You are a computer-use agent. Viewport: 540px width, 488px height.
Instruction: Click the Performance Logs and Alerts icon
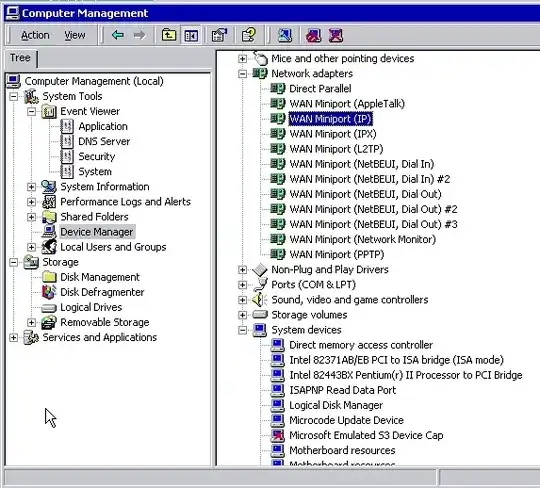49,201
